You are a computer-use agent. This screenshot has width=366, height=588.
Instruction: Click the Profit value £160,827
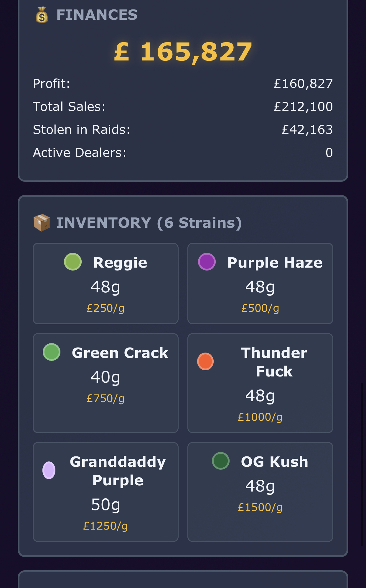[x=303, y=84]
